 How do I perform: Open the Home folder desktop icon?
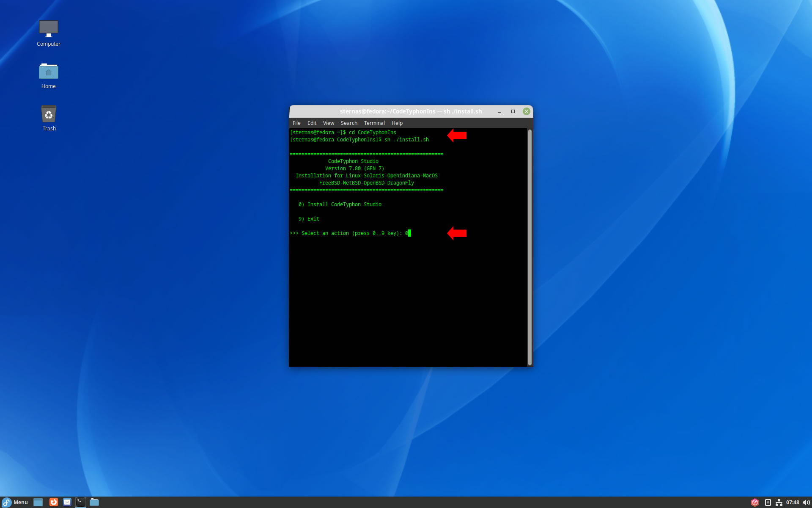tap(49, 76)
